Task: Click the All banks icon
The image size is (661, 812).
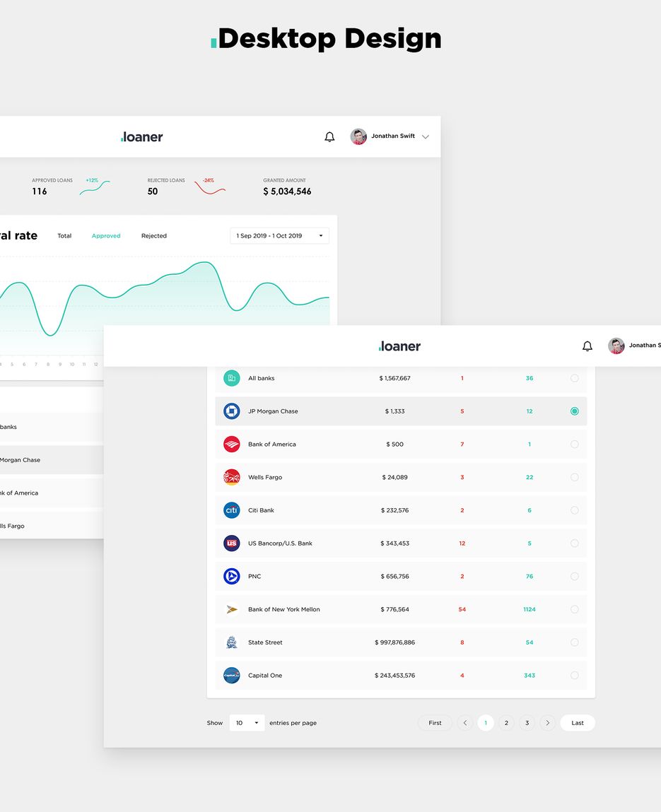Action: [x=232, y=378]
